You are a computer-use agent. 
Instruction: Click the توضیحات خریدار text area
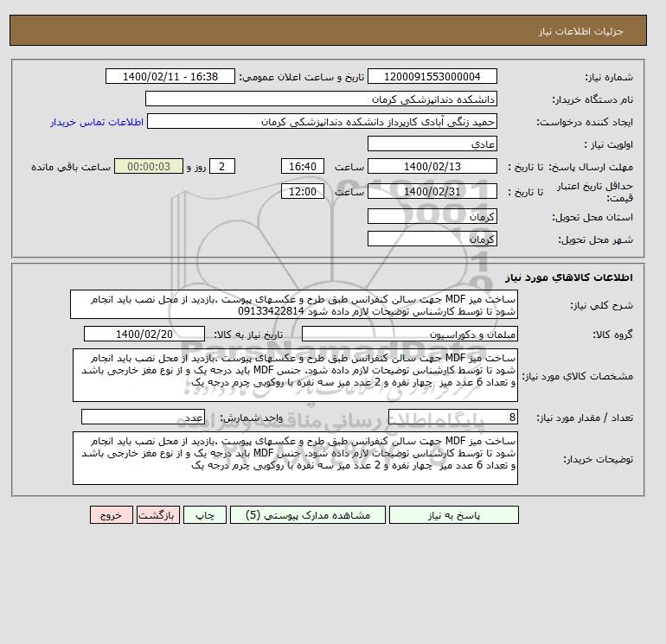[x=295, y=458]
